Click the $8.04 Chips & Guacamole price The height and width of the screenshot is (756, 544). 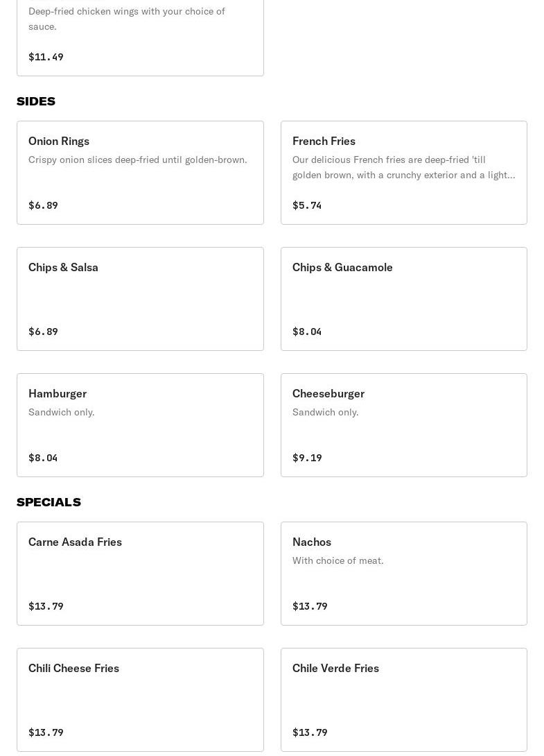point(307,332)
